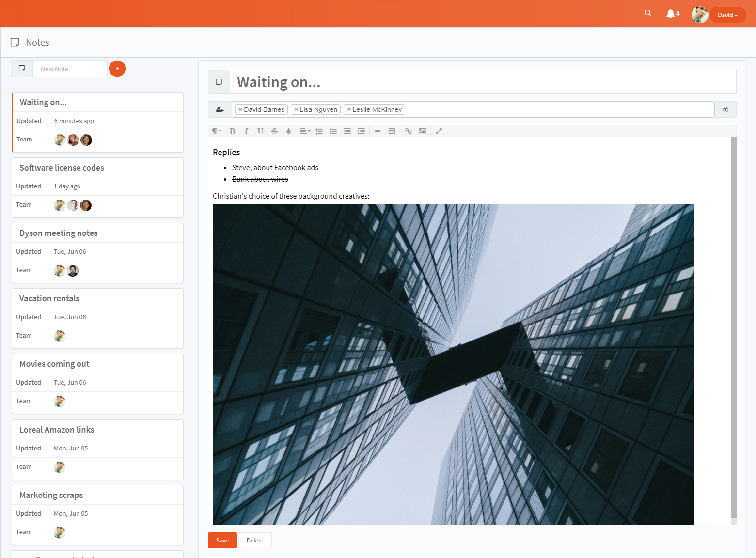Click the note icon beside the title
756x558 pixels.
pyautogui.click(x=219, y=82)
